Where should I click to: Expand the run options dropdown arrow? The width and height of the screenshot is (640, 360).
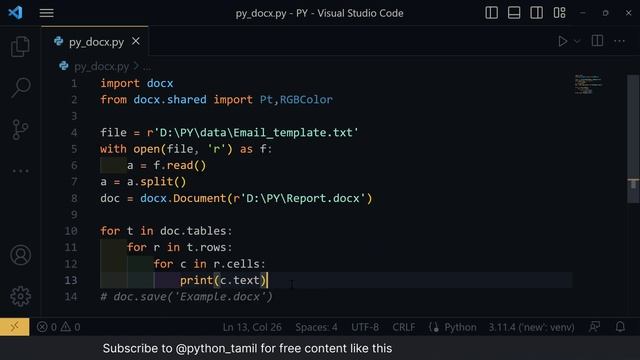[577, 41]
